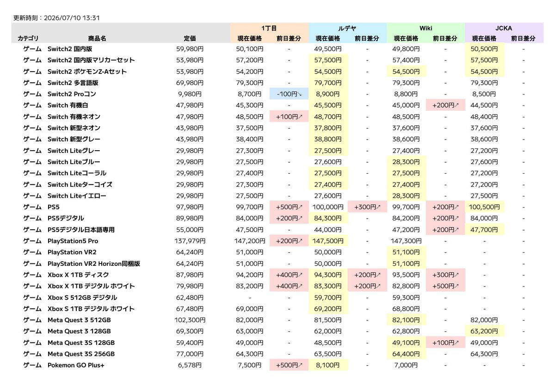This screenshot has width=555, height=392.
Task: Select product name Switch2 国内版マリカーセット
Action: (x=91, y=60)
